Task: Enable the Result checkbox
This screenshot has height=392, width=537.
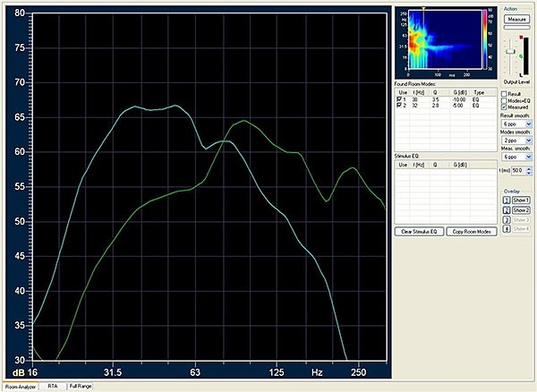Action: (504, 93)
